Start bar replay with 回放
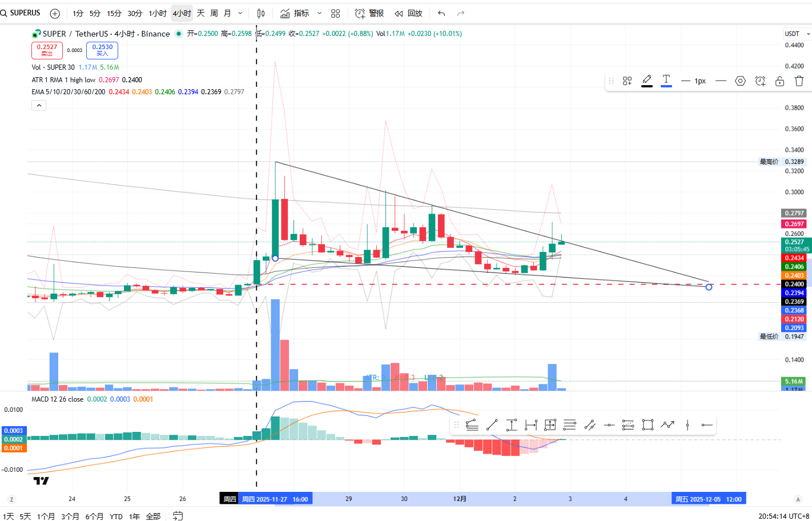Viewport: 812px width, 521px height. [409, 13]
